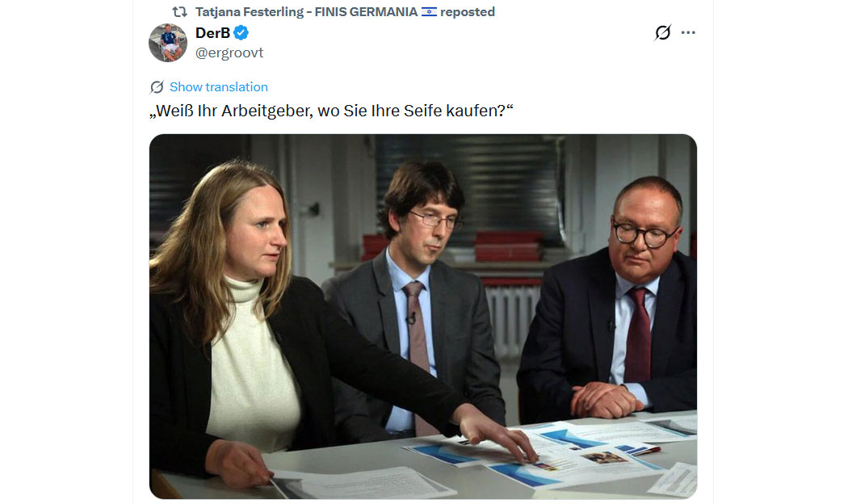Click the FINIS GERMANIA text in reposter name
Viewport: 848px width, 504px height.
point(366,12)
